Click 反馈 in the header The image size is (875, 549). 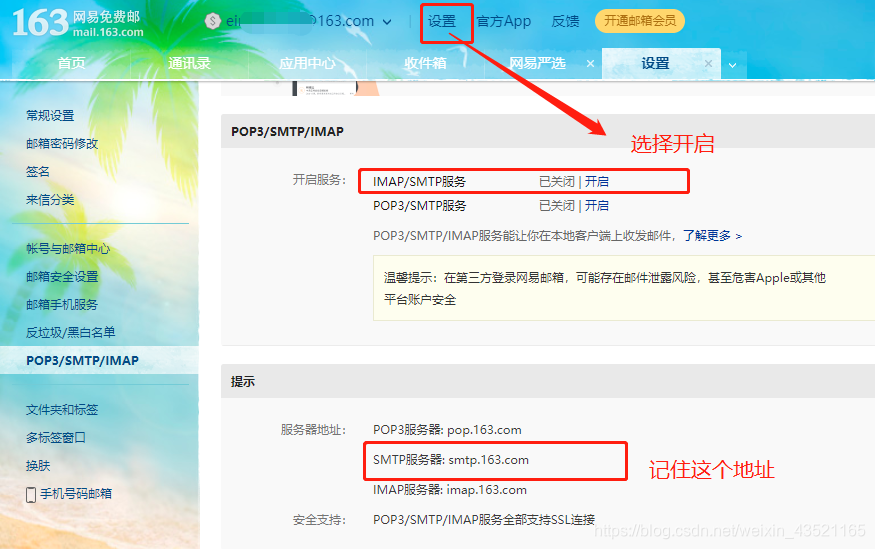(565, 21)
